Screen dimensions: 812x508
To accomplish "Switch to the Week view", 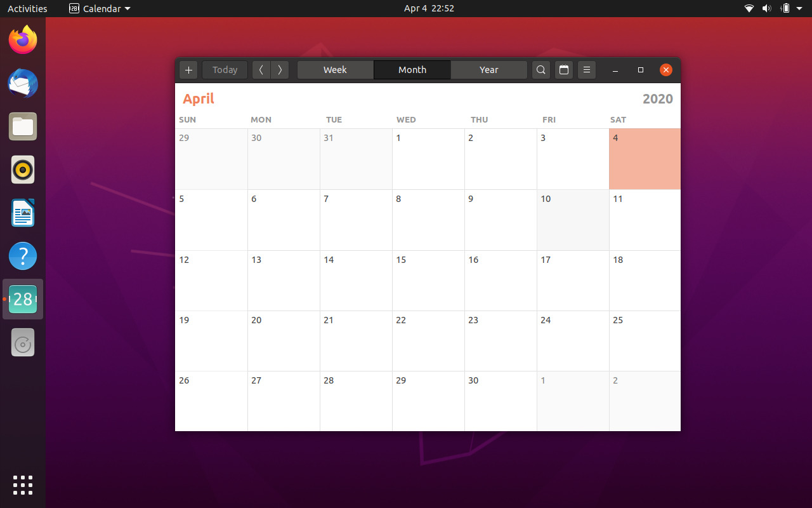I will pyautogui.click(x=335, y=70).
